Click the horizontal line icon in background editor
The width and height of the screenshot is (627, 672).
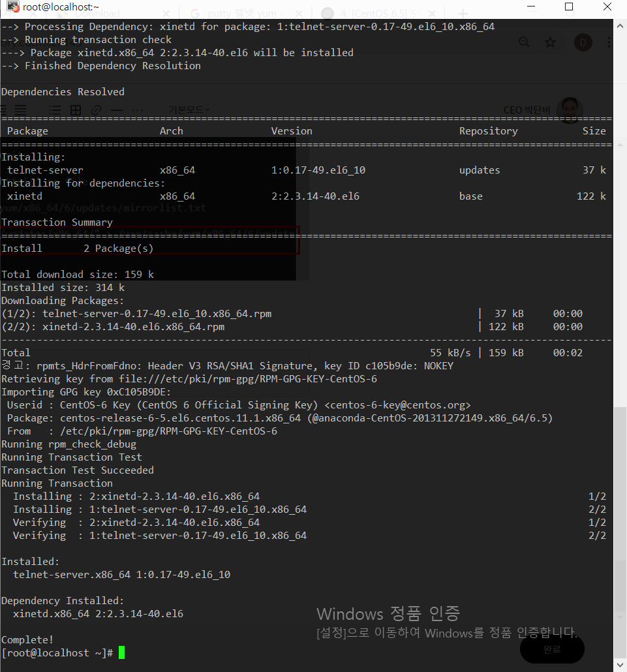tap(117, 110)
